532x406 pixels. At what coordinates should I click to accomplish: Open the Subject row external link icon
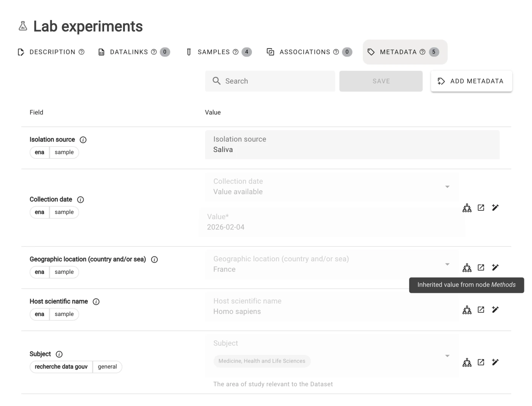[481, 362]
